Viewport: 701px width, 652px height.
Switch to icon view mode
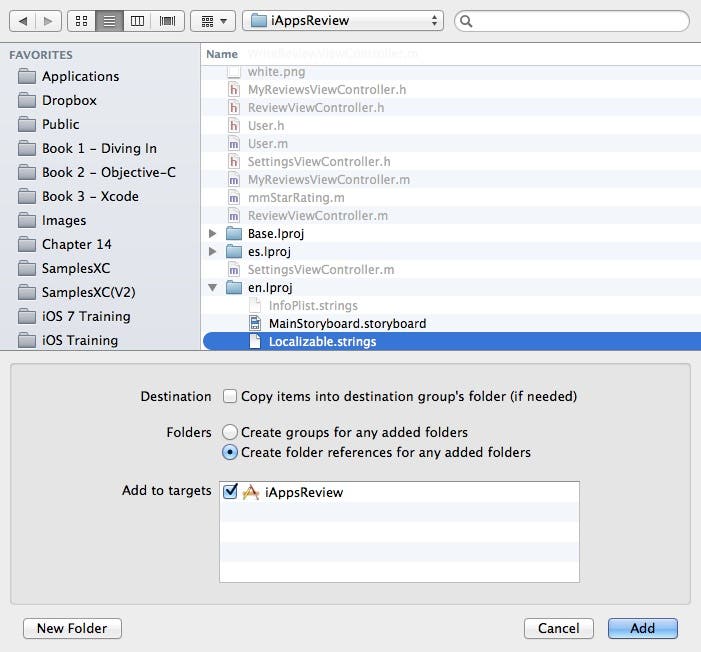[82, 20]
